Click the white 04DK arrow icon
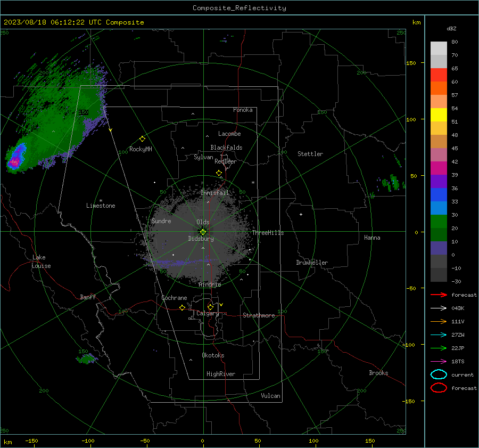 coord(439,308)
